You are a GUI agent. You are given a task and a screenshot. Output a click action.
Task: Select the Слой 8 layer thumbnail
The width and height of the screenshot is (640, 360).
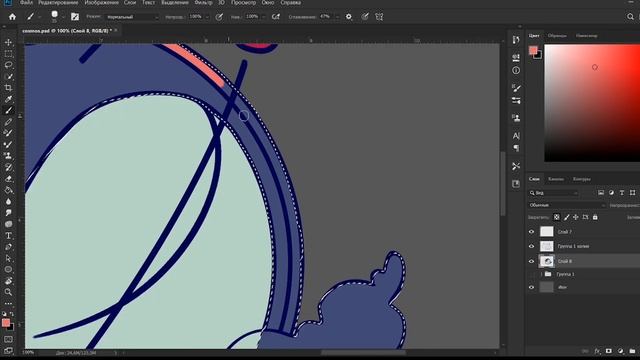coord(547,261)
